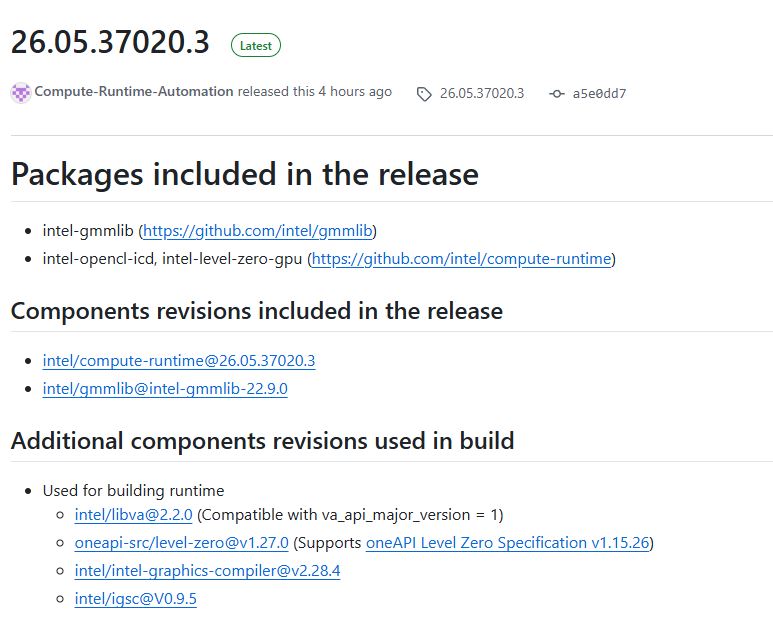Open the Compute-Runtime-Automation user profile link

click(134, 92)
